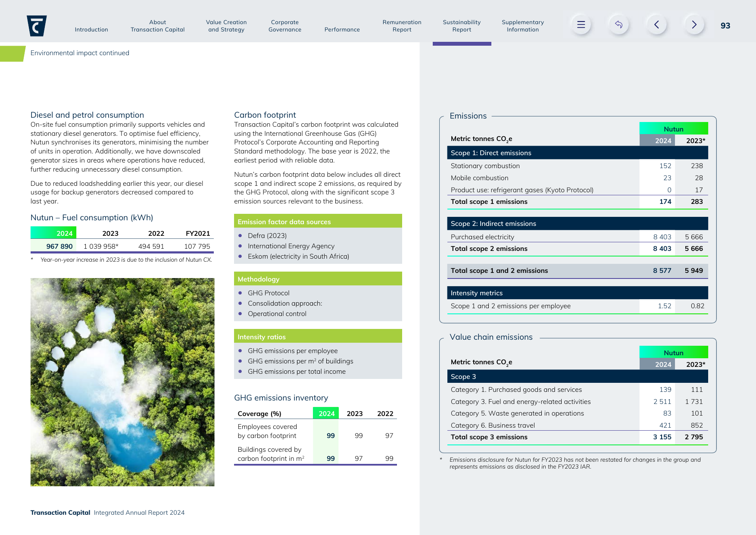This screenshot has width=756, height=535.
Task: Click the Emission factor data sources header
Action: tap(318, 222)
